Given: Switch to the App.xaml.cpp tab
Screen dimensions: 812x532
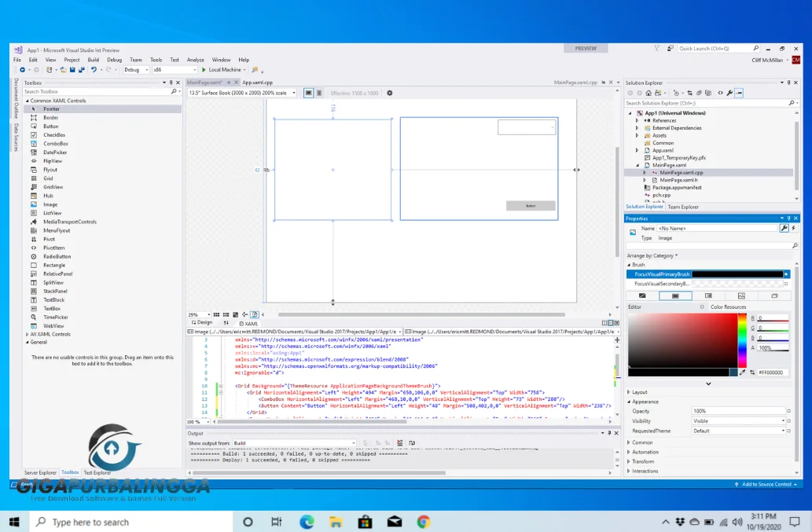Looking at the screenshot, I should (x=257, y=83).
